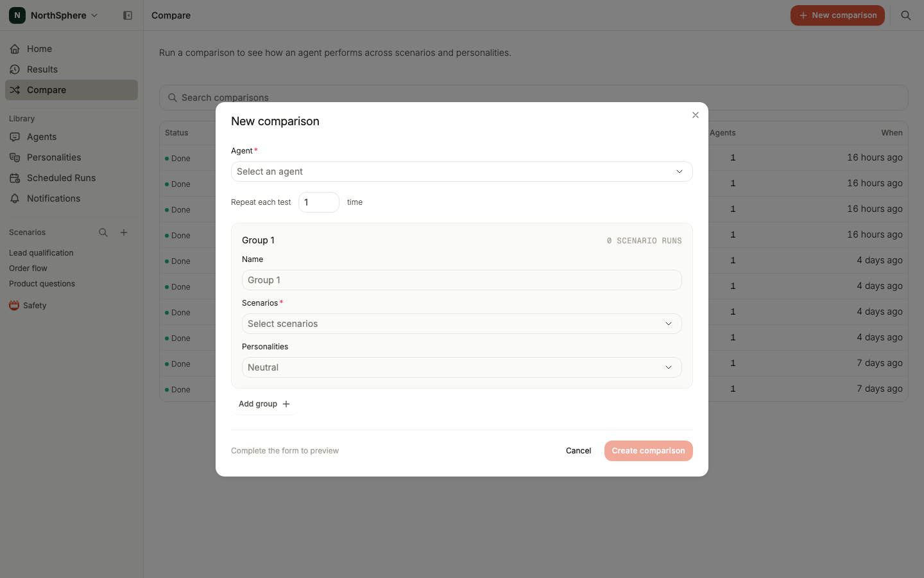This screenshot has height=578, width=924.
Task: Click the Library section label
Action: (x=22, y=119)
